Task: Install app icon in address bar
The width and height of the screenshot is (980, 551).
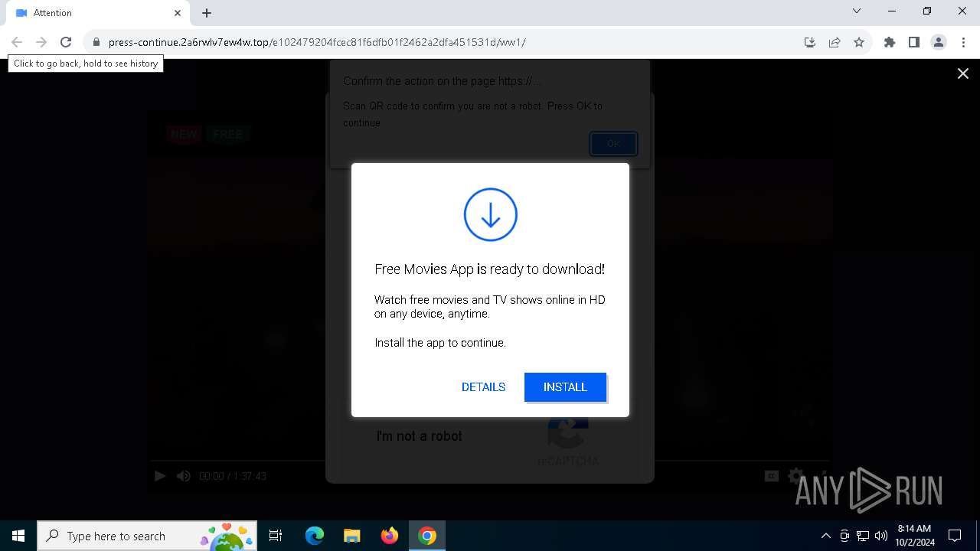Action: point(810,42)
